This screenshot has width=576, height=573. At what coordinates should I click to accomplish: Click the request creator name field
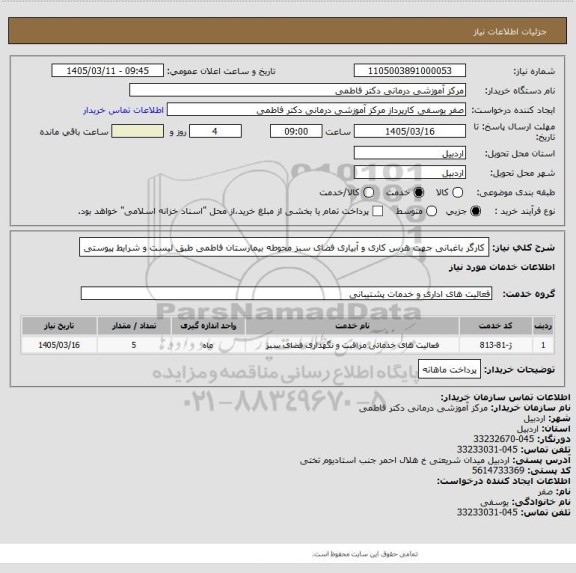click(x=316, y=110)
